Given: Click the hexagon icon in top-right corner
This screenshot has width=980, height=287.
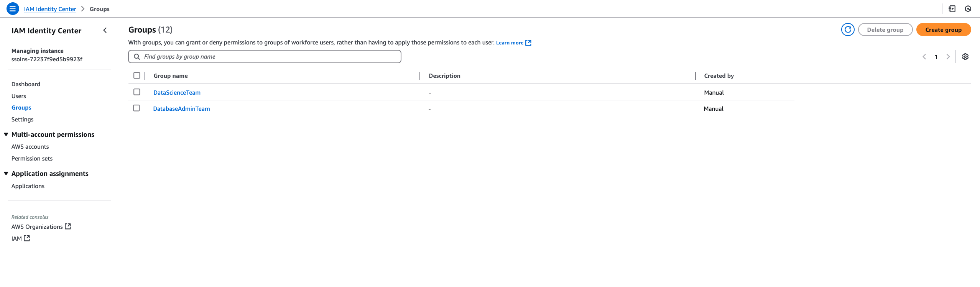Looking at the screenshot, I should (x=968, y=8).
